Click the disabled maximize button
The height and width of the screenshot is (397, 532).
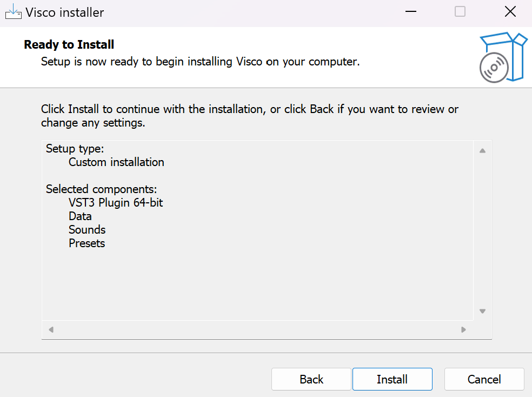click(460, 12)
